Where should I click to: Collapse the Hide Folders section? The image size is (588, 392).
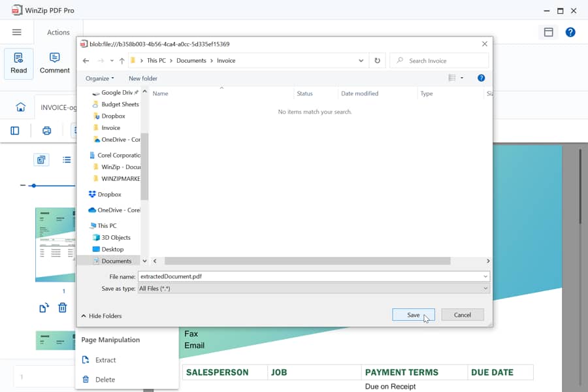102,316
